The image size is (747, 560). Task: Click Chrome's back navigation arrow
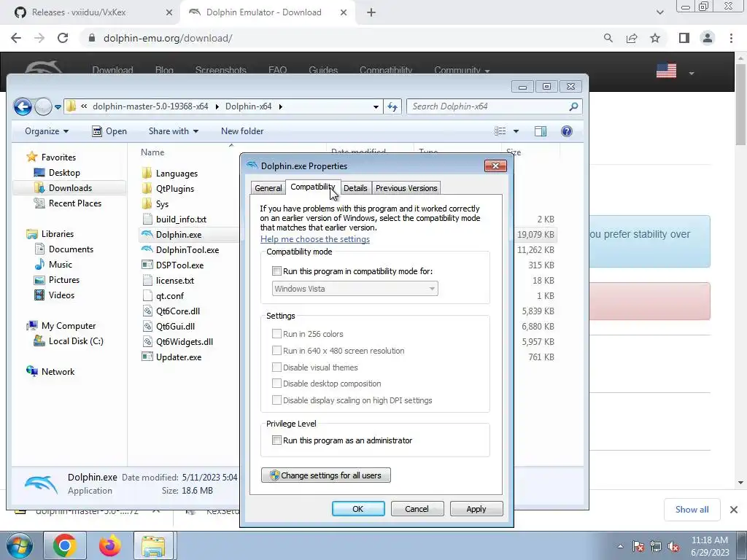[16, 38]
